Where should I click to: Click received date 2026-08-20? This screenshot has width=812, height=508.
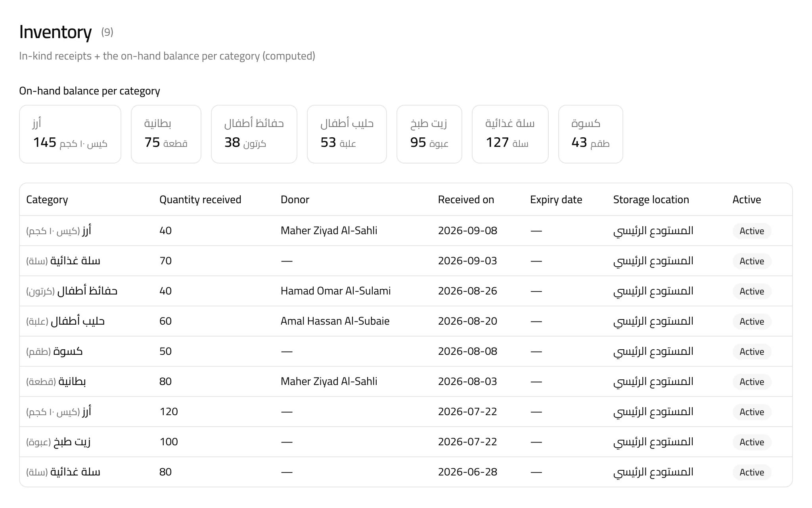click(x=467, y=321)
